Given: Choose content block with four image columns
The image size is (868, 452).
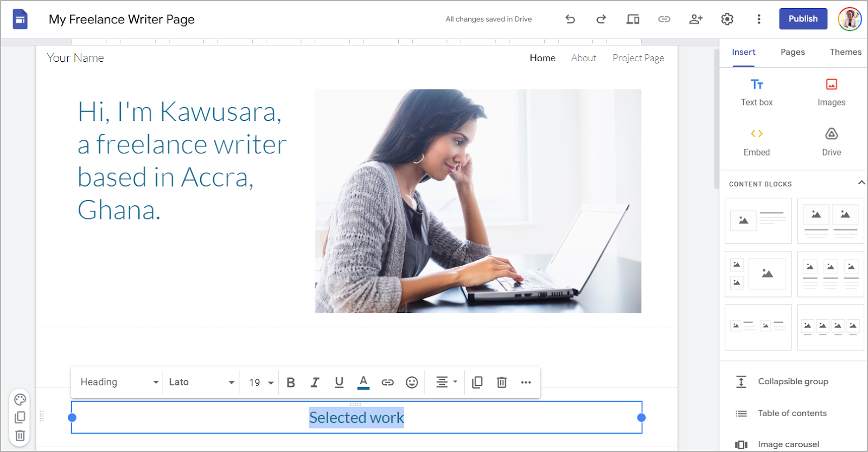Looking at the screenshot, I should [x=831, y=327].
